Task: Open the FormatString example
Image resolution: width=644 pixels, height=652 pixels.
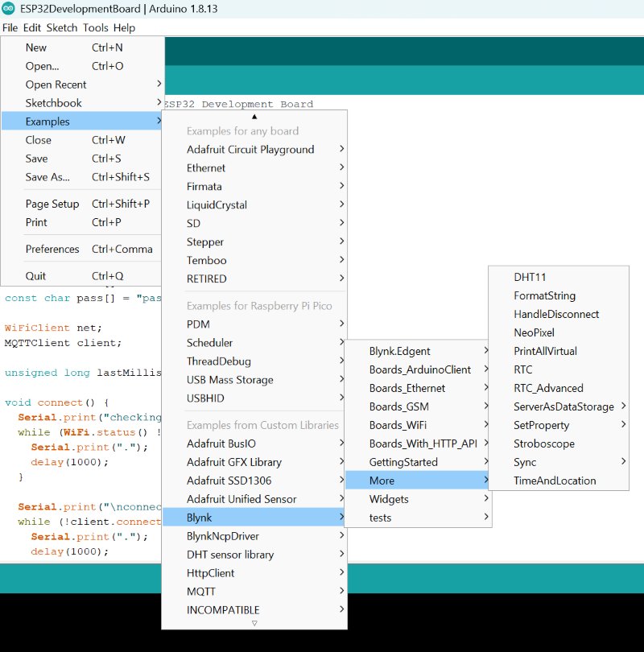Action: tap(559, 295)
